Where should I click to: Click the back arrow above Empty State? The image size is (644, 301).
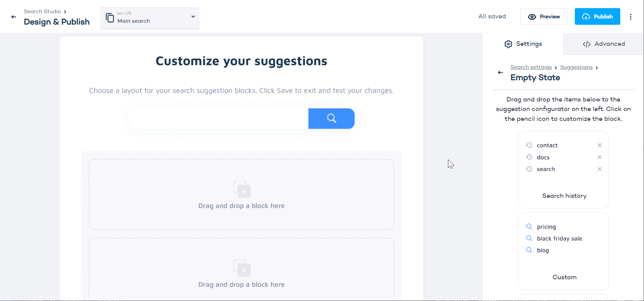tap(500, 72)
